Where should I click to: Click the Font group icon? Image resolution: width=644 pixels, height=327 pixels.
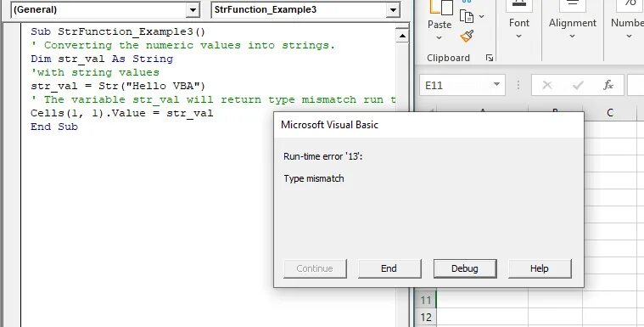pos(518,5)
